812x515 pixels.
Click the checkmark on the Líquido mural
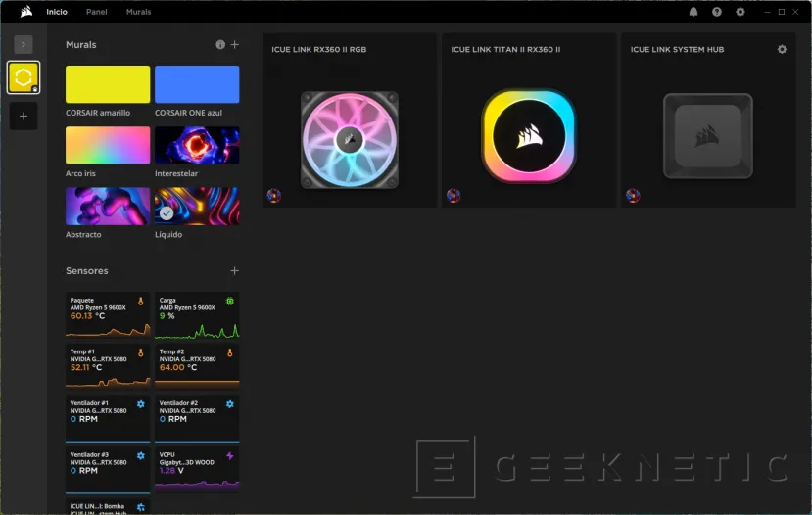(167, 213)
